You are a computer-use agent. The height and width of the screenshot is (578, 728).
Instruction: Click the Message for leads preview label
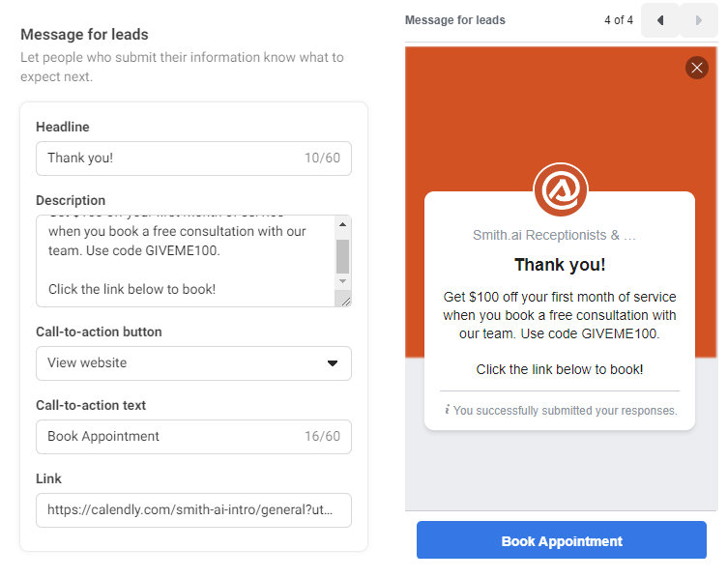point(454,20)
